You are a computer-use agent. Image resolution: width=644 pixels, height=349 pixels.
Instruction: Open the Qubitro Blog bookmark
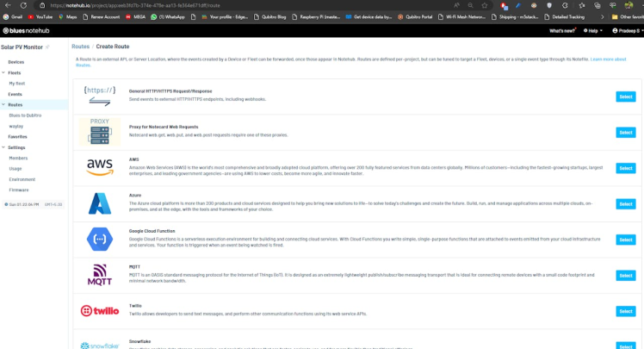click(269, 17)
